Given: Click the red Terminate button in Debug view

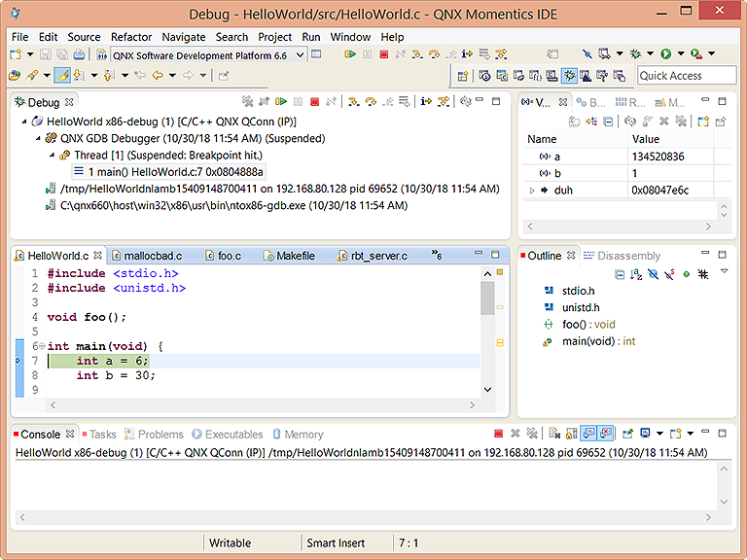Looking at the screenshot, I should click(x=314, y=102).
